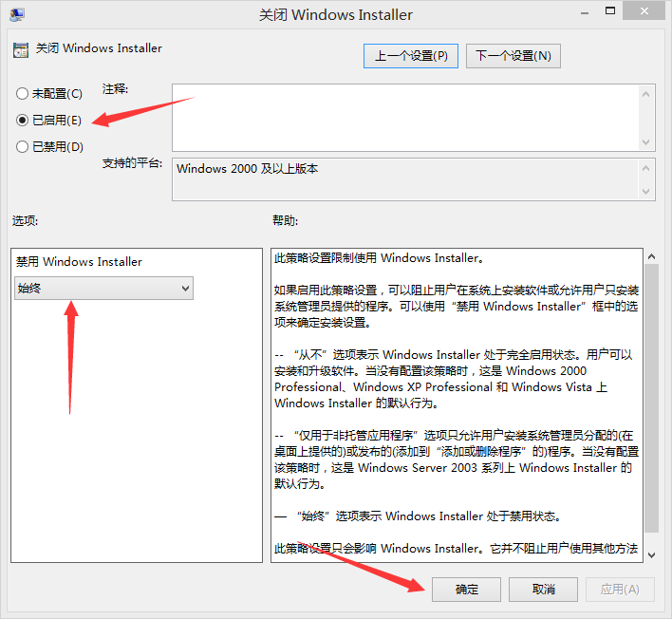Minimize the 关闭 Windows Installer window
The height and width of the screenshot is (619, 672).
click(584, 13)
